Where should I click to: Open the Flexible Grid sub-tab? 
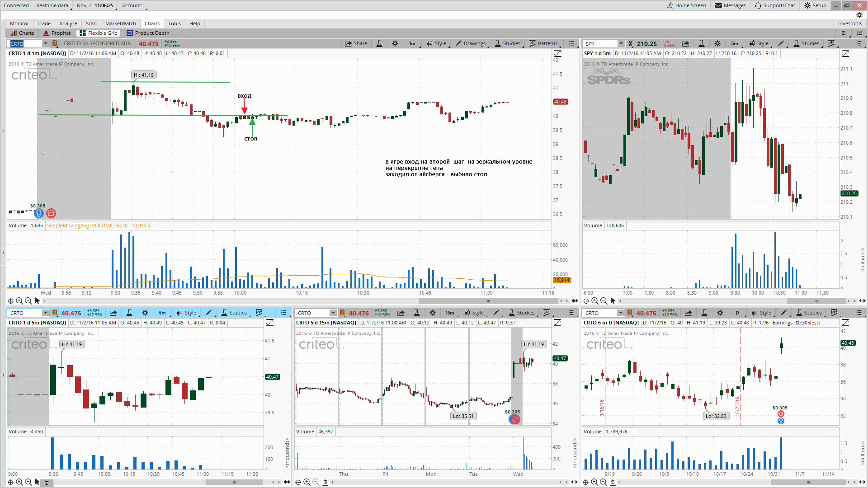click(99, 33)
